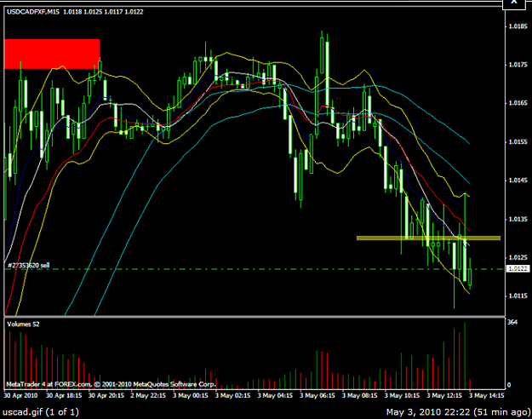The image size is (532, 419).
Task: Click the 30 Apr 20:15 time label
Action: click(x=106, y=395)
